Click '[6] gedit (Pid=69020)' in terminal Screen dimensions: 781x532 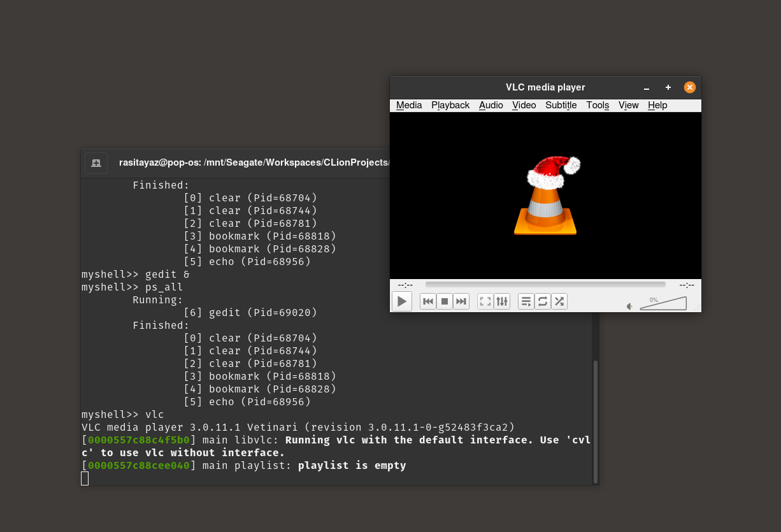click(250, 313)
